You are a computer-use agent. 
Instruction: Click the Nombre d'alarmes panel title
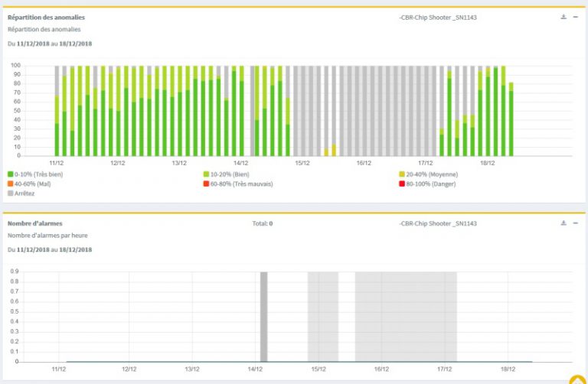click(35, 223)
